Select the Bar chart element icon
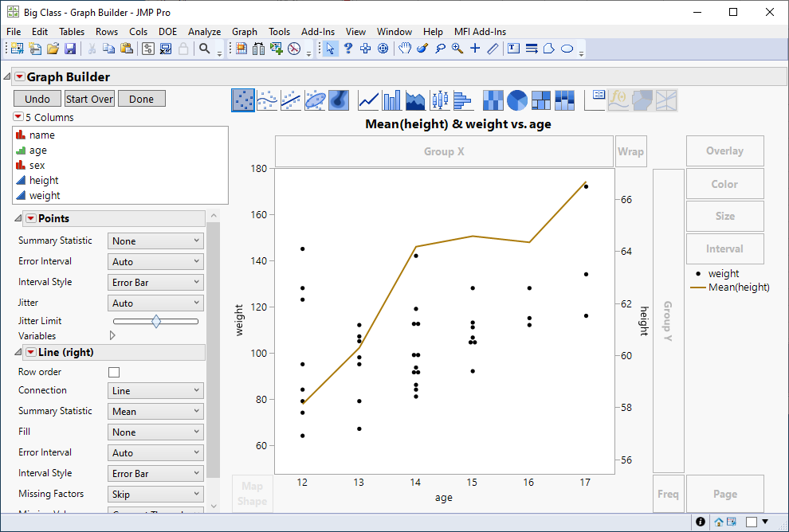This screenshot has height=532, width=789. pos(392,100)
